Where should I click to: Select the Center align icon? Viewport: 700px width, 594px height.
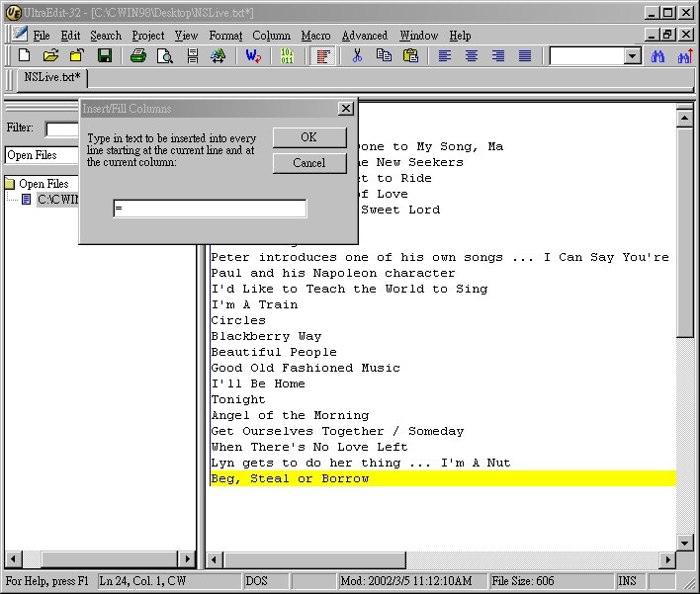(472, 55)
